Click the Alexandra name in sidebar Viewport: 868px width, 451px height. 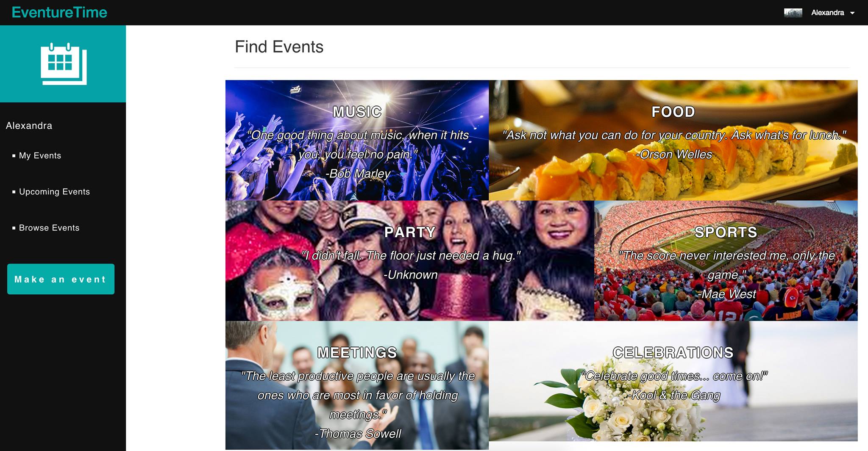[29, 125]
